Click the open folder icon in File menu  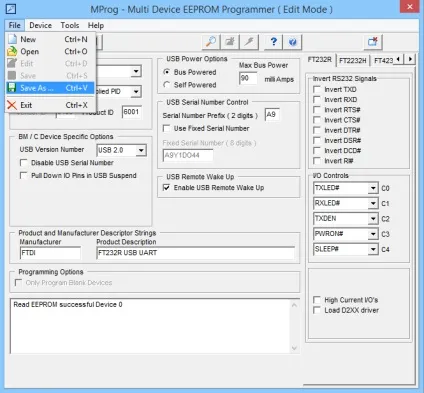12,51
